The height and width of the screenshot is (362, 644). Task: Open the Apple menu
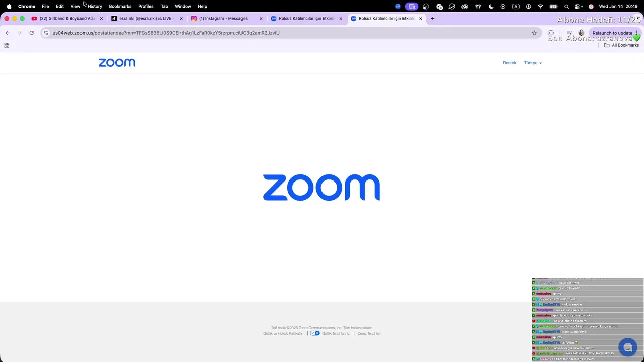(x=9, y=6)
